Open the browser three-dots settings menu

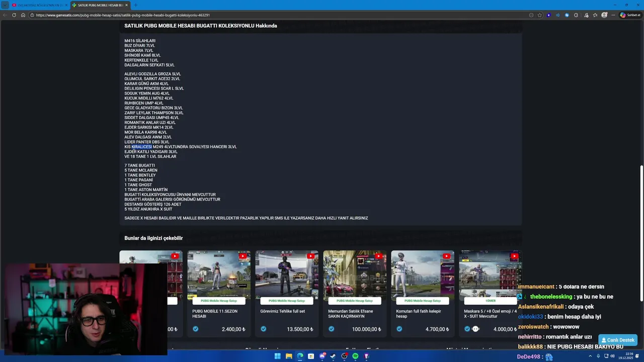[613, 15]
